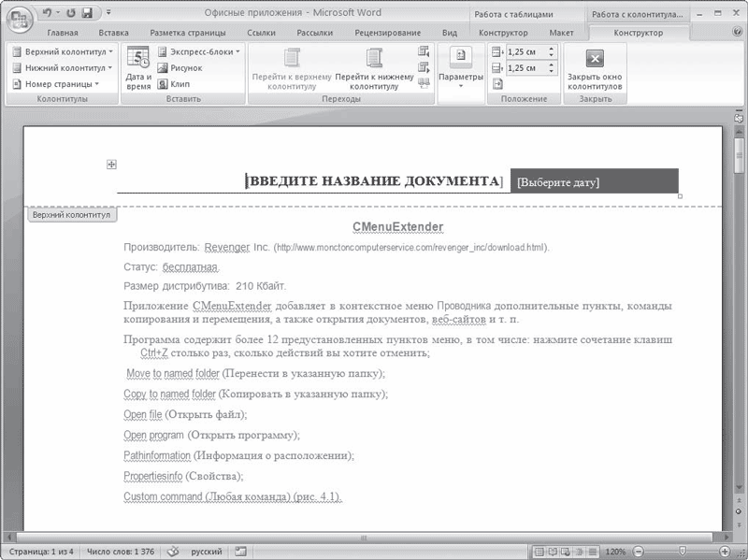Click header from top distance icon

pyautogui.click(x=497, y=51)
